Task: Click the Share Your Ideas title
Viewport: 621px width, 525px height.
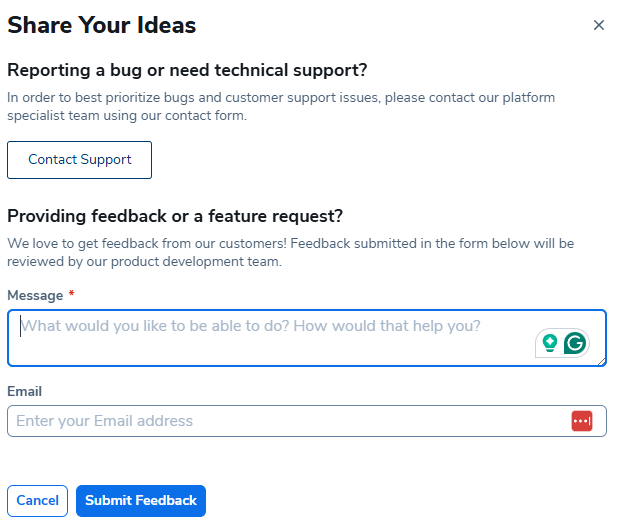Action: pyautogui.click(x=102, y=25)
